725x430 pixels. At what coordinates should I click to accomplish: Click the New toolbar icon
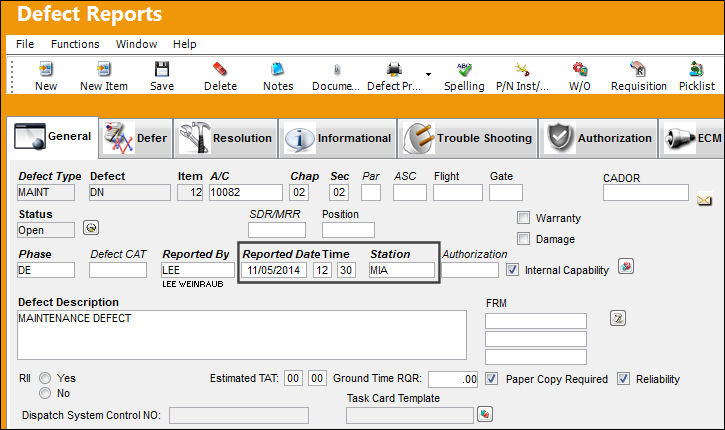[46, 69]
